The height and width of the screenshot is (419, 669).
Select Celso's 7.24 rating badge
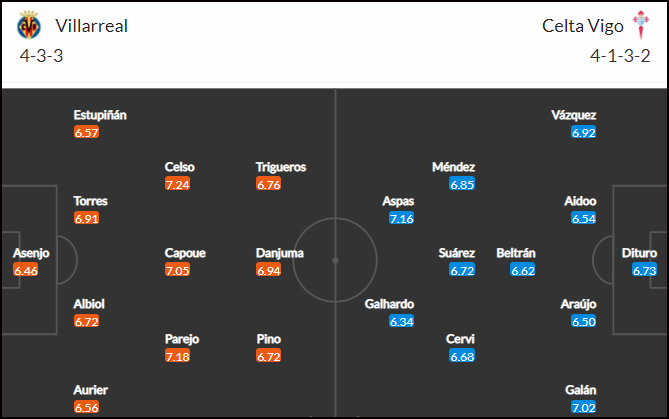pyautogui.click(x=177, y=184)
